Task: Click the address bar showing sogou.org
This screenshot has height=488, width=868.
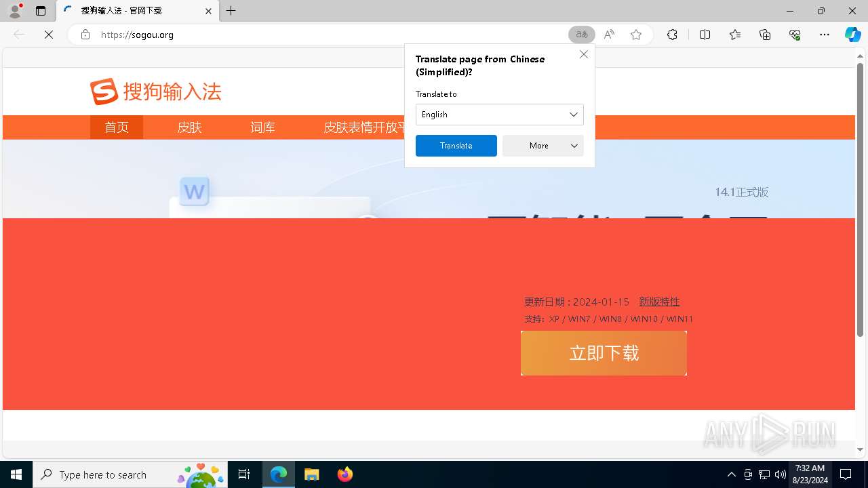Action: pyautogui.click(x=332, y=35)
